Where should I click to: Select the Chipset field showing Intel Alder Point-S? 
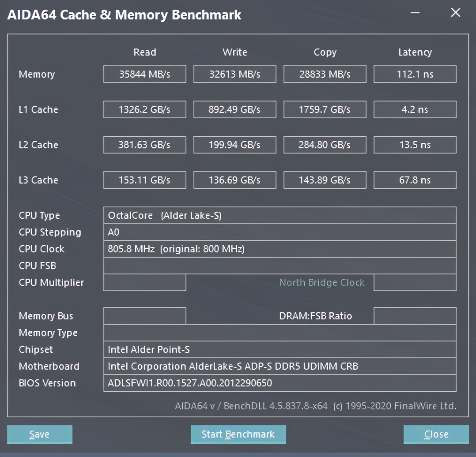pos(280,349)
